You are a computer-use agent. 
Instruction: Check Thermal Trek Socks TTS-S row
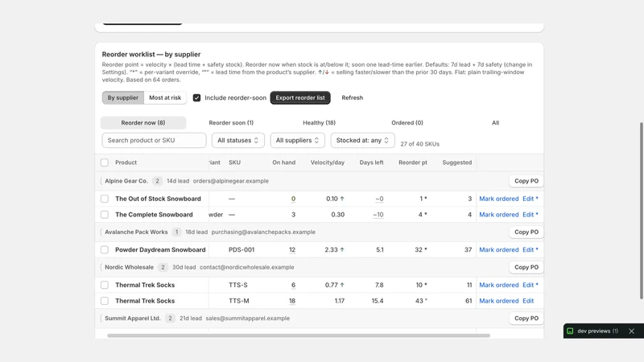coord(105,285)
